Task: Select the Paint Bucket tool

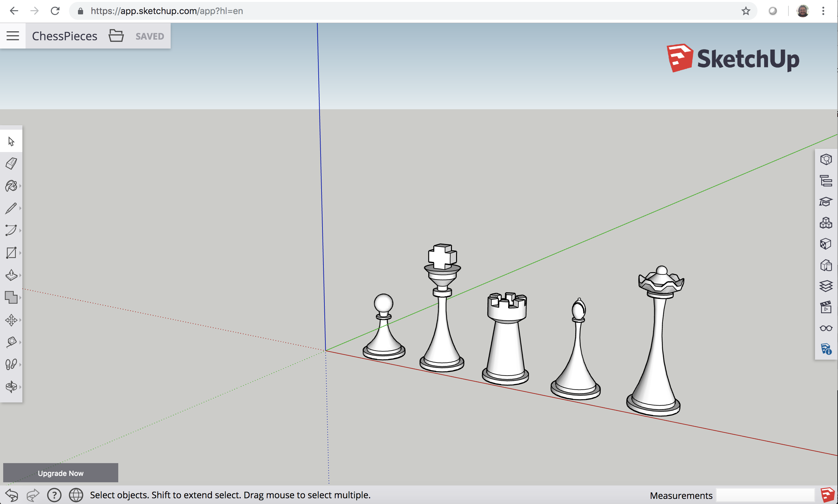Action: pos(11,186)
